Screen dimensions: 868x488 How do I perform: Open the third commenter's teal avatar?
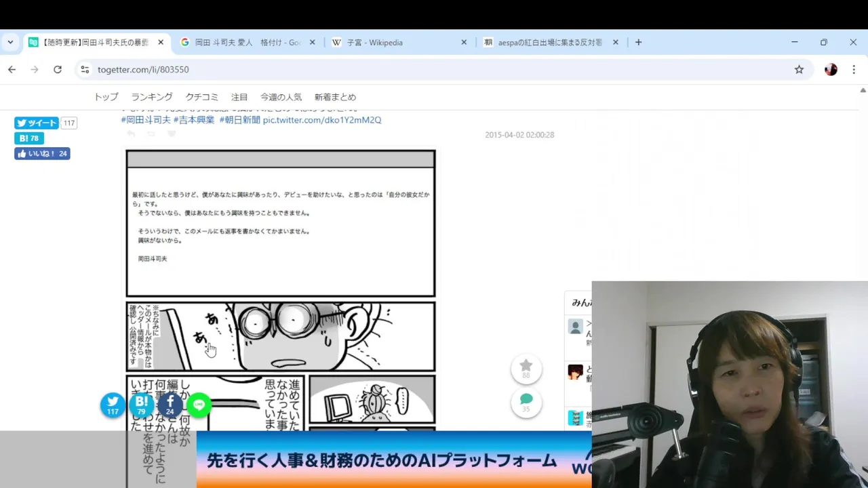(x=575, y=418)
